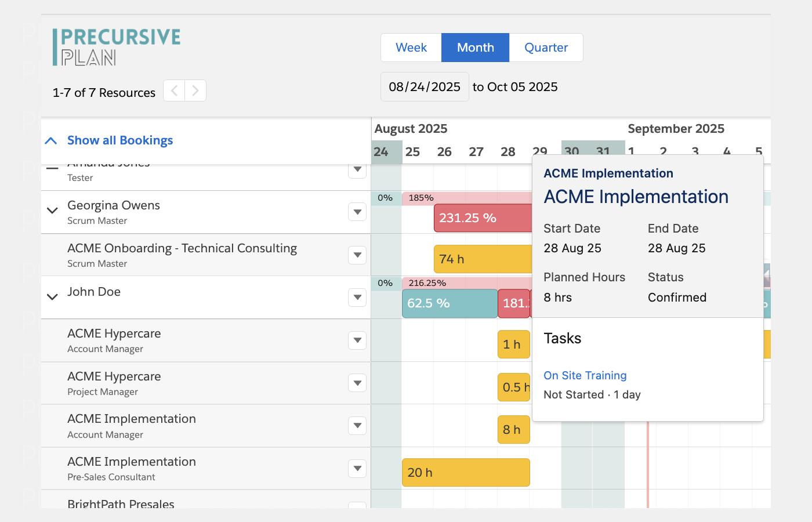Open dropdown for ACME Onboarding Technical Consulting

point(357,255)
